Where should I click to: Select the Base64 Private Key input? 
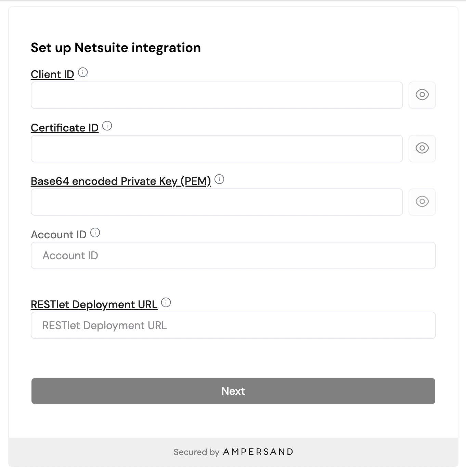[x=217, y=202]
